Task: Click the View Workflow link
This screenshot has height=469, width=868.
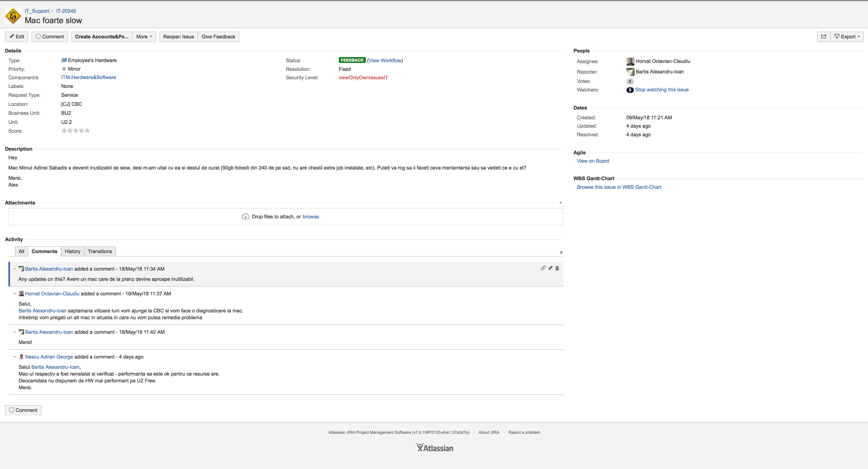Action: (x=385, y=61)
